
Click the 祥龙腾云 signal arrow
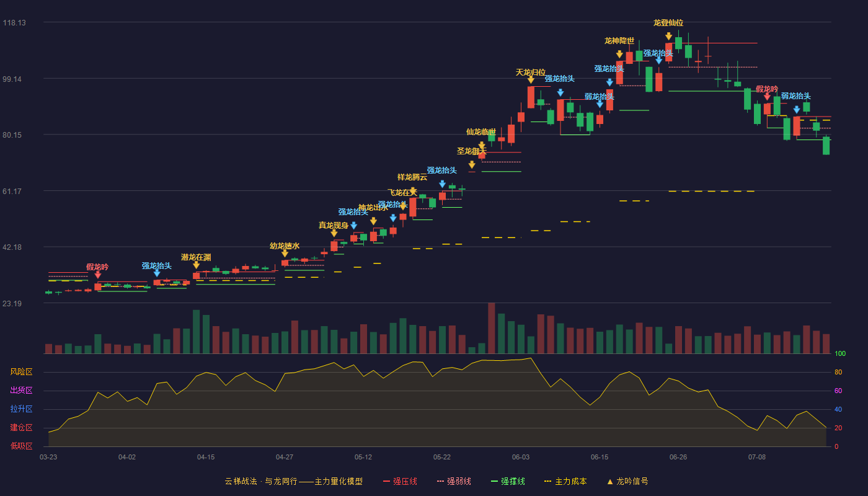coord(413,191)
